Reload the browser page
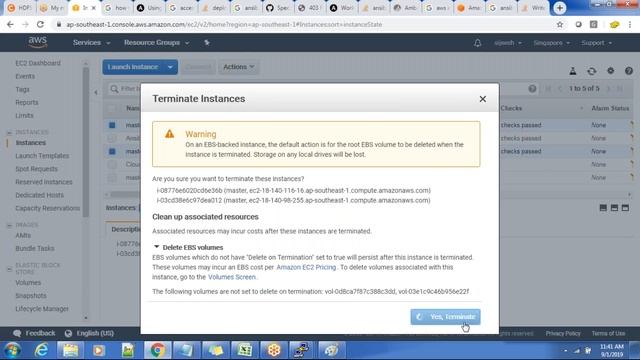The image size is (640, 360). point(40,24)
